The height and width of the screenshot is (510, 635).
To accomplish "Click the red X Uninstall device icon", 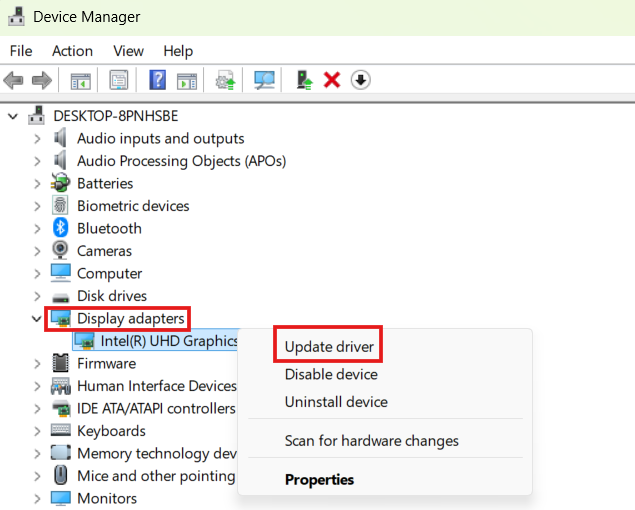I will coord(332,80).
